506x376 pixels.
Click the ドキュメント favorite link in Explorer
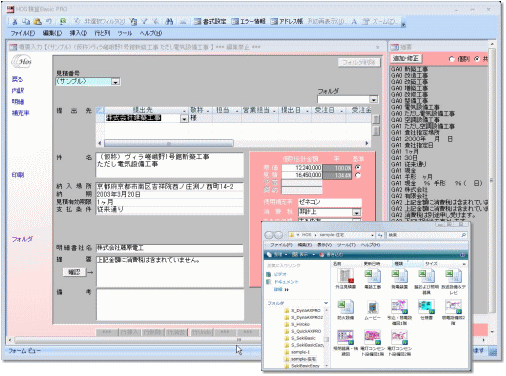tap(286, 282)
